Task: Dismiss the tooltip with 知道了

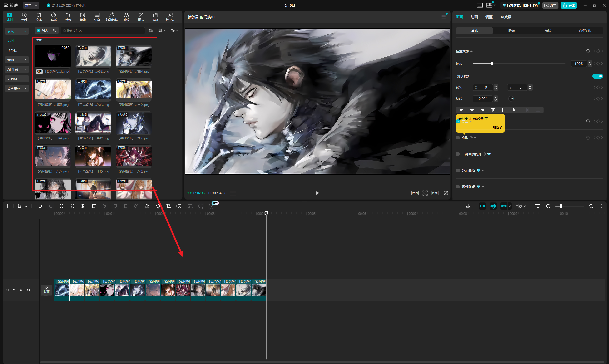Action: [497, 127]
